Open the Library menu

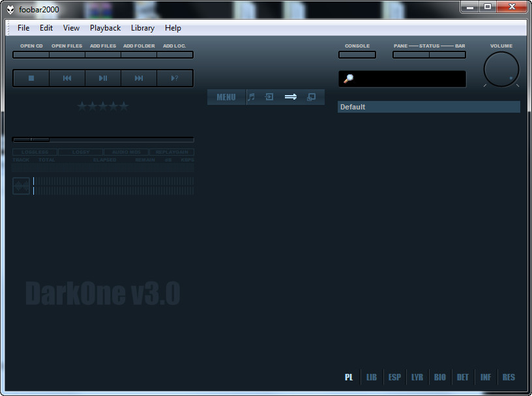tap(143, 28)
